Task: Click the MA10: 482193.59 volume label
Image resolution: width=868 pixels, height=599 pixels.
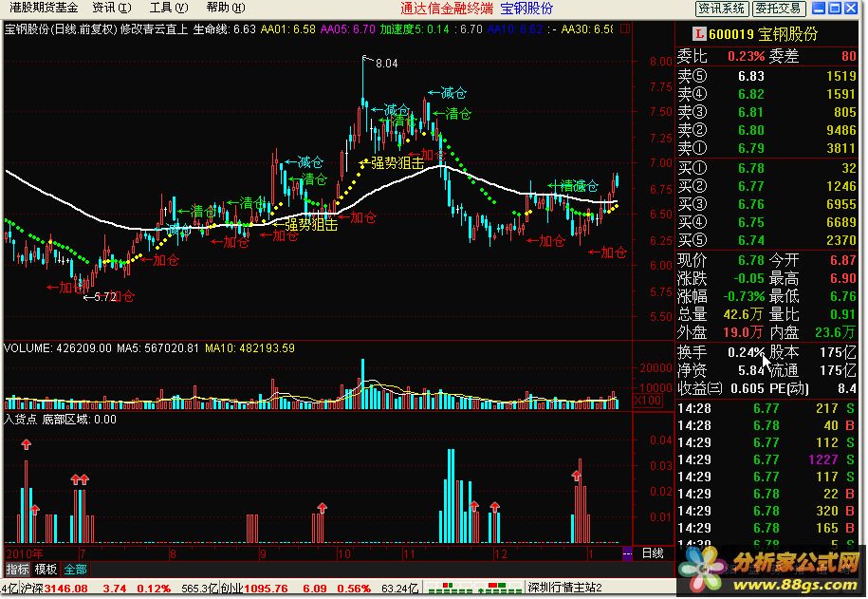Action: tap(249, 348)
